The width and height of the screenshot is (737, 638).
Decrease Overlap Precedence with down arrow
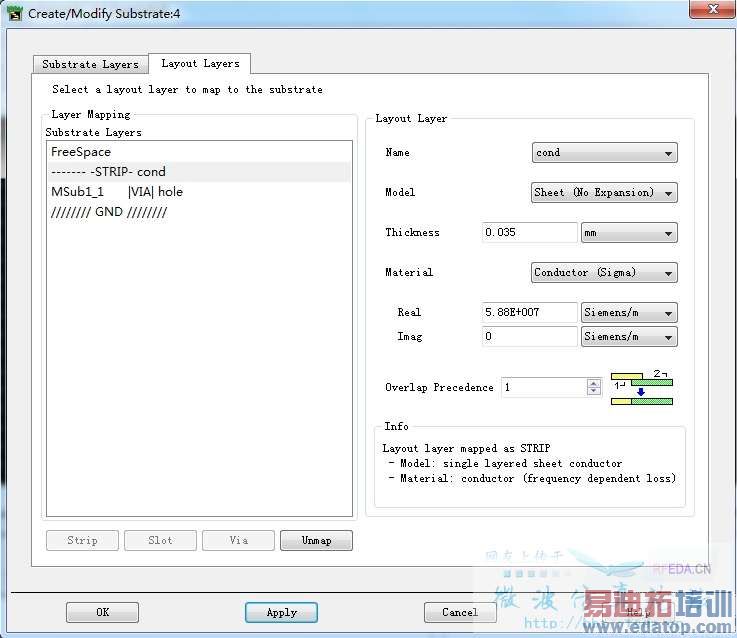click(594, 392)
